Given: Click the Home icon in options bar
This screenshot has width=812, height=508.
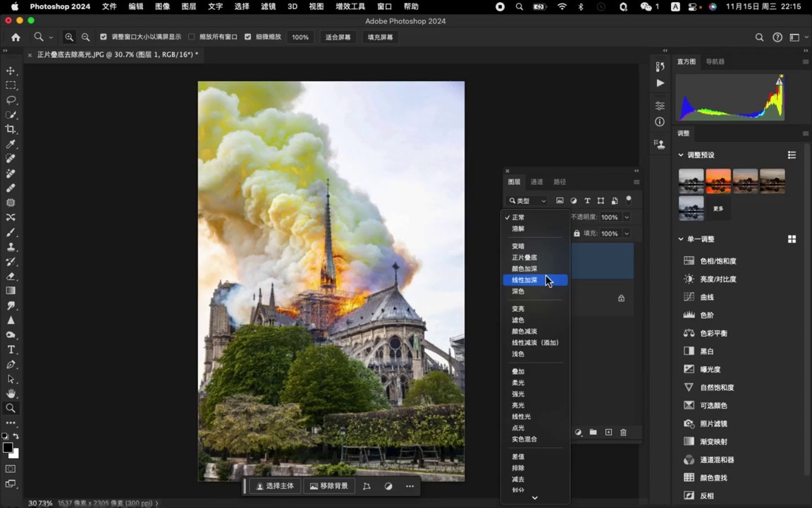Looking at the screenshot, I should pos(16,37).
